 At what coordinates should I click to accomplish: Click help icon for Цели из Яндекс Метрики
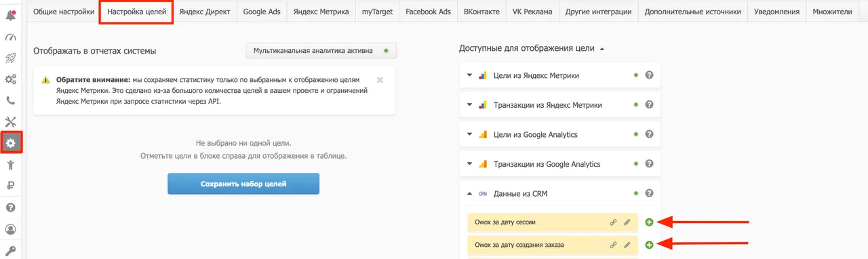point(649,75)
